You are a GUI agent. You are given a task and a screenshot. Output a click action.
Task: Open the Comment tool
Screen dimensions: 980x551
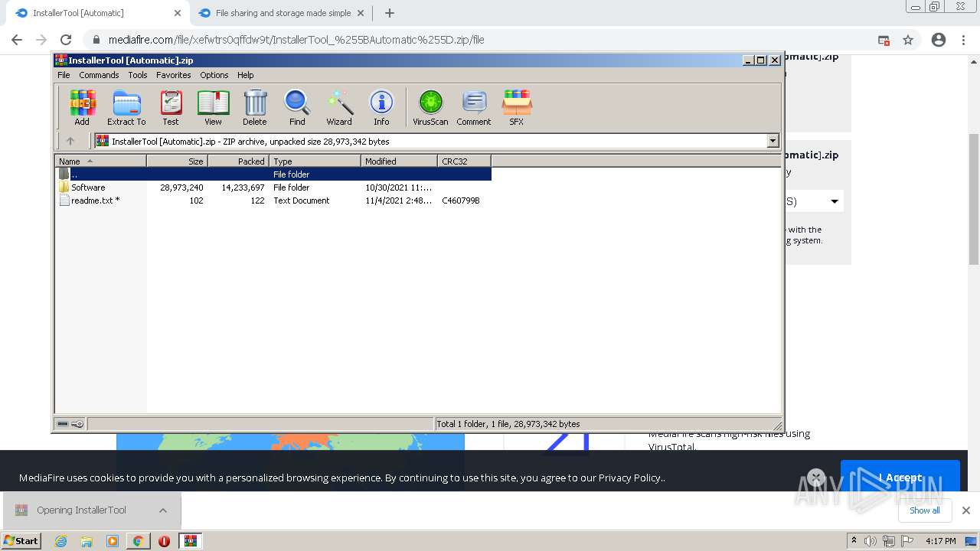pyautogui.click(x=474, y=107)
